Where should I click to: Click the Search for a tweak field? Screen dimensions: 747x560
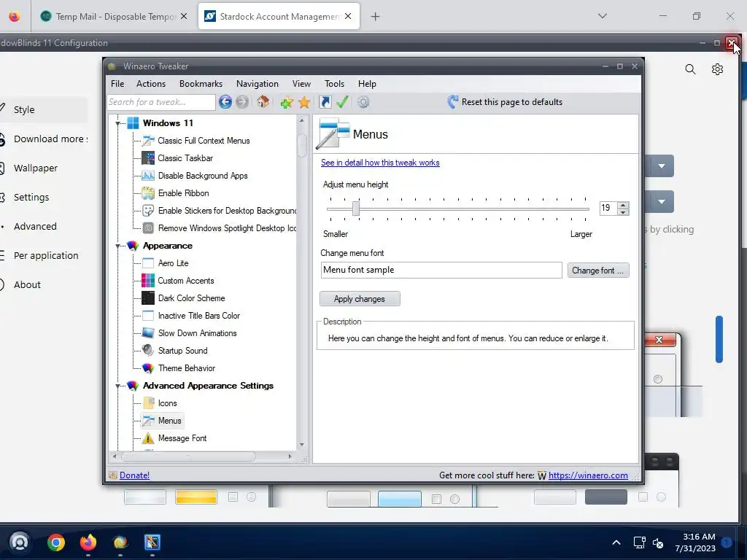161,102
